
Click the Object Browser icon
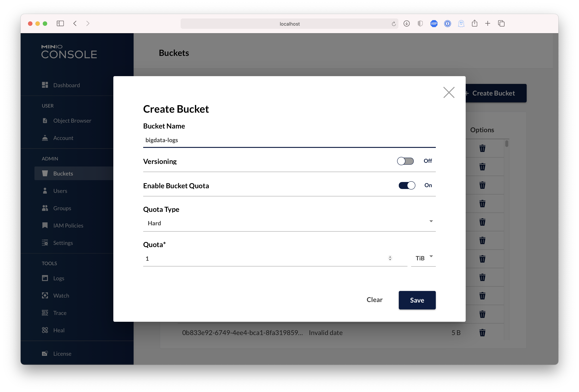(45, 120)
